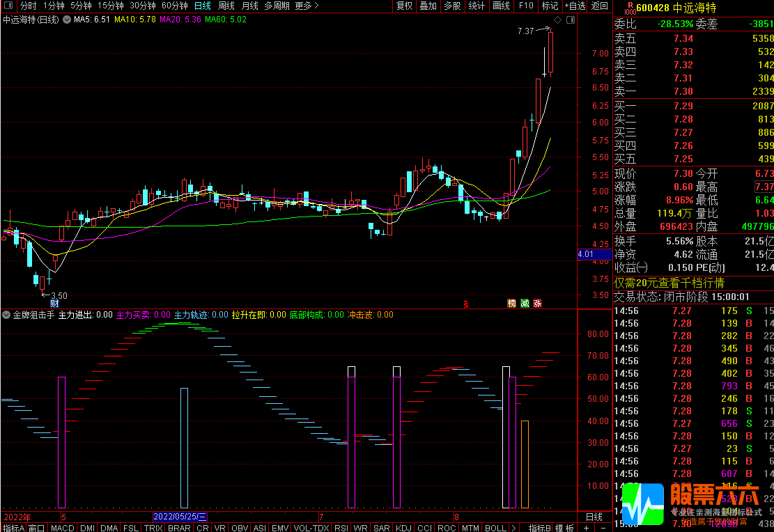Switch to 15分钟 chart period
Viewport: 774px width, 532px height.
coord(111,6)
